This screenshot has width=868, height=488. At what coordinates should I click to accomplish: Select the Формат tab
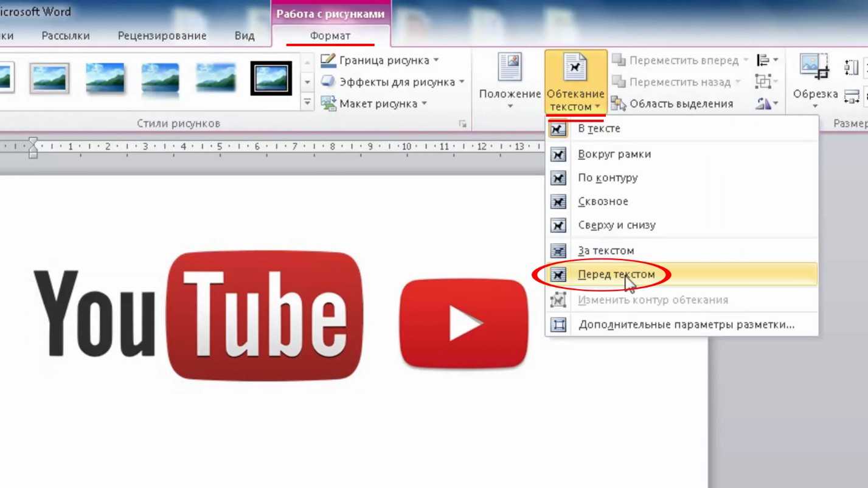(330, 36)
